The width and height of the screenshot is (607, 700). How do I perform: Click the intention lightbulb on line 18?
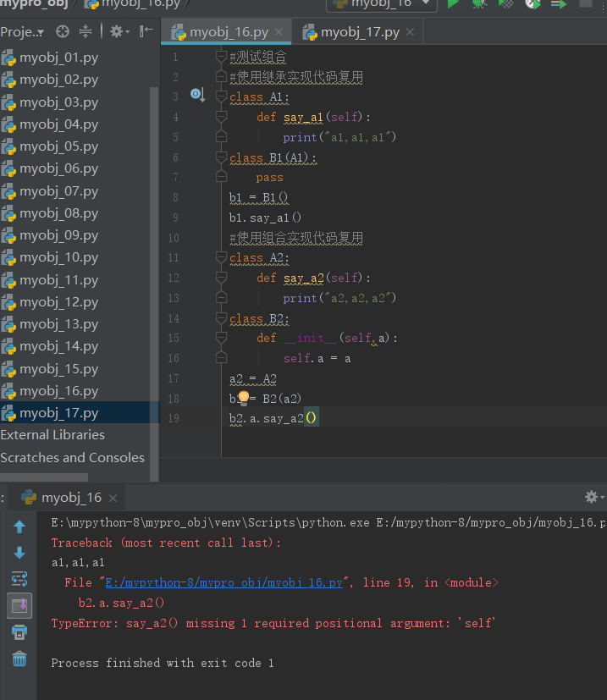(244, 397)
